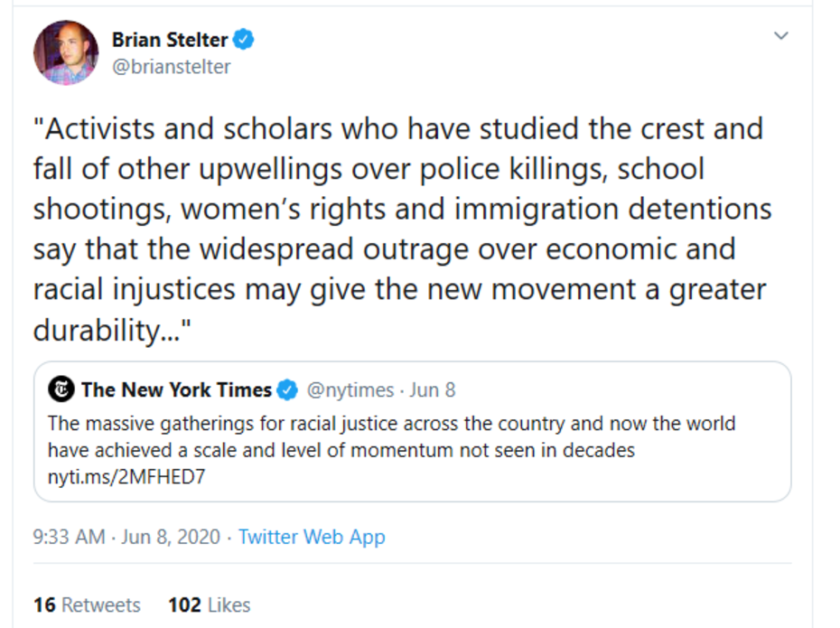
Task: Click The New York Times account name
Action: coord(176,390)
